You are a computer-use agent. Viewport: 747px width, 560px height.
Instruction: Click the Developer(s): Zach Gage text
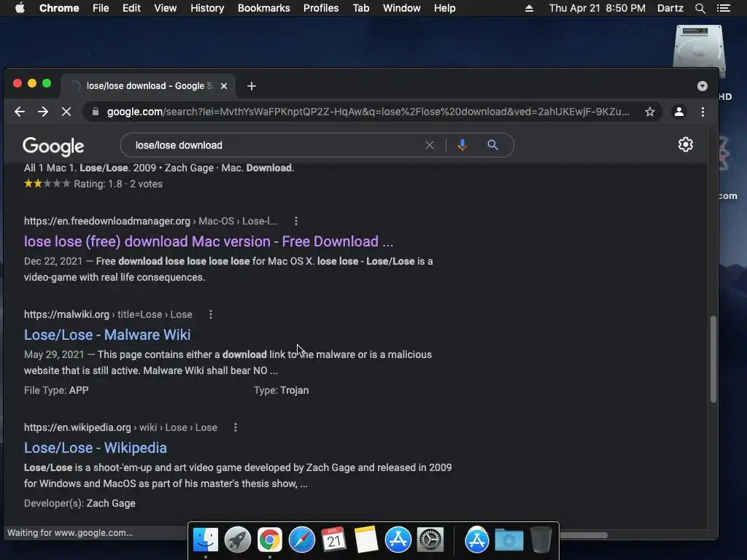click(x=80, y=503)
